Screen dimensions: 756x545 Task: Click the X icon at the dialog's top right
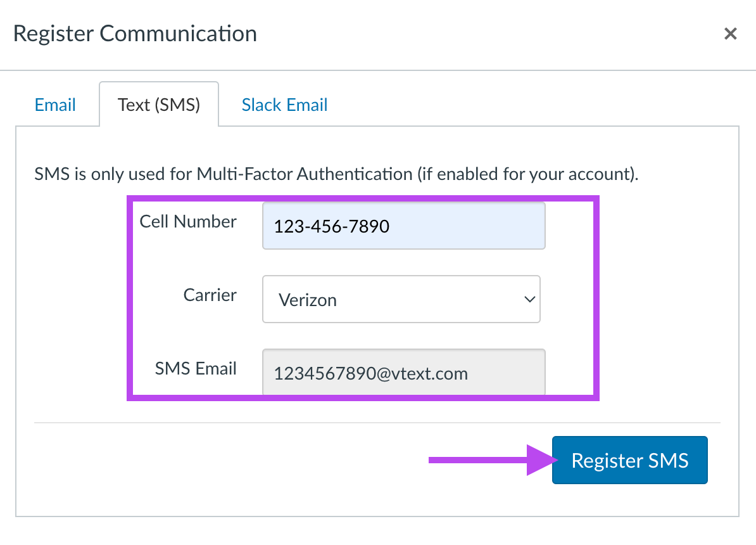point(731,34)
